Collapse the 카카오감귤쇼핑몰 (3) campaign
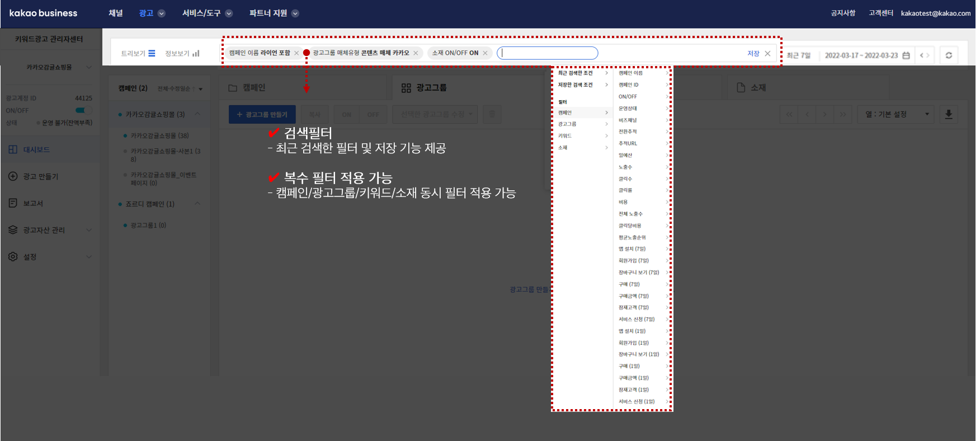The height and width of the screenshot is (441, 980). (x=197, y=114)
